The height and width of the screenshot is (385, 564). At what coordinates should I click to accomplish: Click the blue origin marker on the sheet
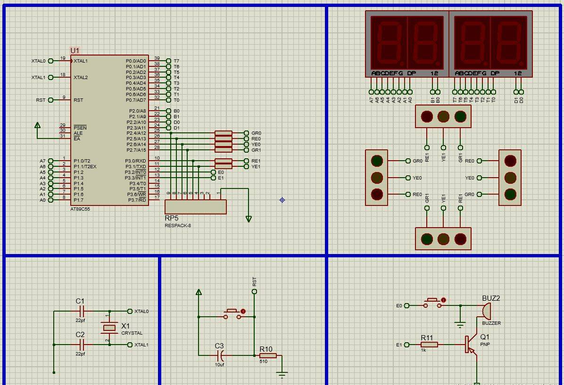tap(282, 200)
